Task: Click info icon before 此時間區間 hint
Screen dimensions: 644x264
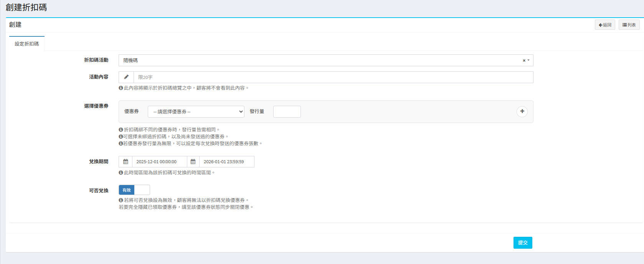Action: (121, 173)
